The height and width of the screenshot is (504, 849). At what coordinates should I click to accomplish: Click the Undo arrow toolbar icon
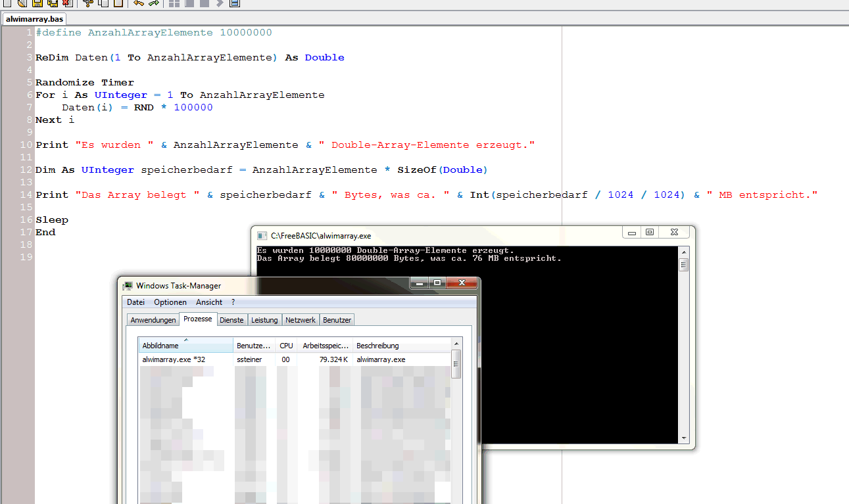139,3
